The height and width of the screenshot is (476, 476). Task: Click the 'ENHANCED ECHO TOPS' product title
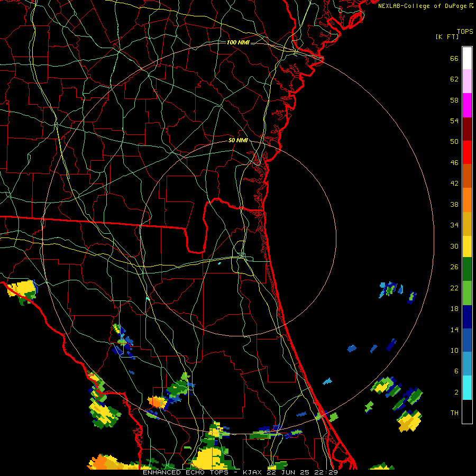click(186, 472)
